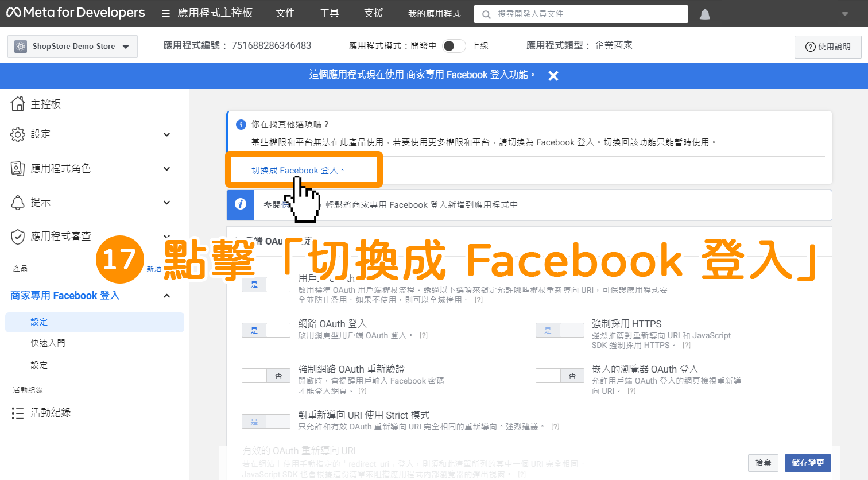Click the 儲存變更 save button
This screenshot has width=868, height=480.
pos(808,463)
